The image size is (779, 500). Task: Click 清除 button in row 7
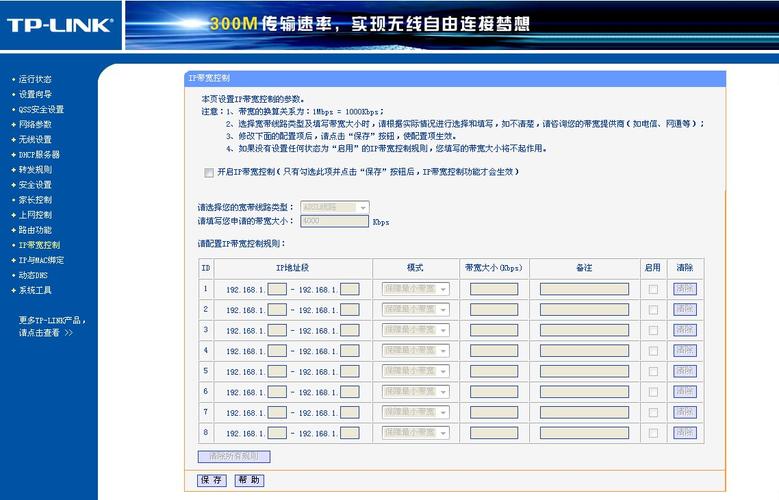(685, 412)
